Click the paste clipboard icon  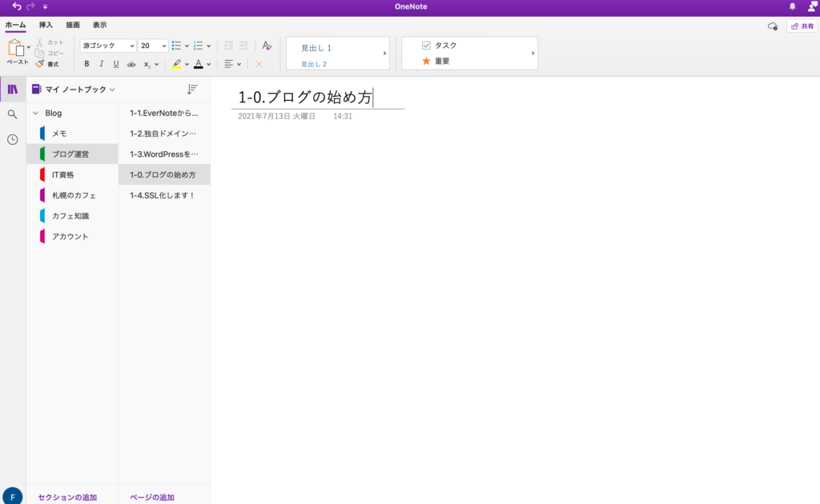tap(16, 48)
